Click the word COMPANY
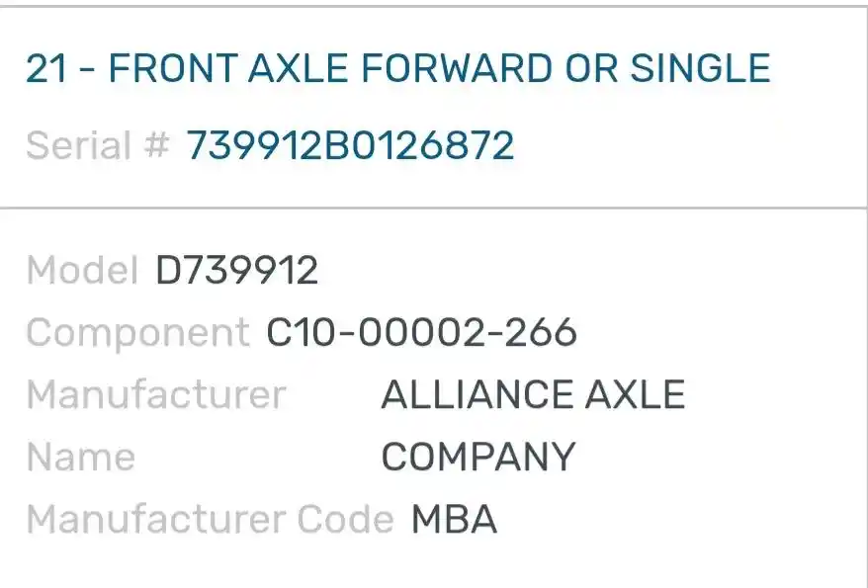The image size is (868, 588). pyautogui.click(x=477, y=458)
